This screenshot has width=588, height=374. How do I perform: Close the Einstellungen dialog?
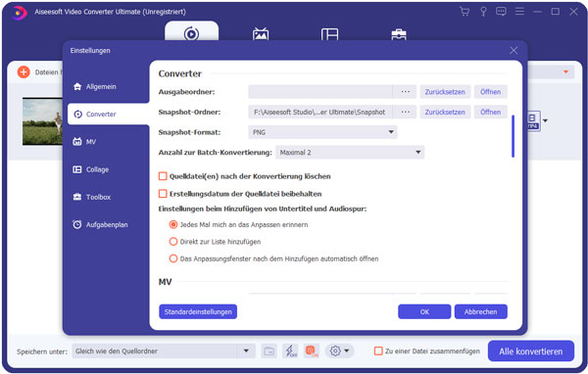pyautogui.click(x=514, y=50)
